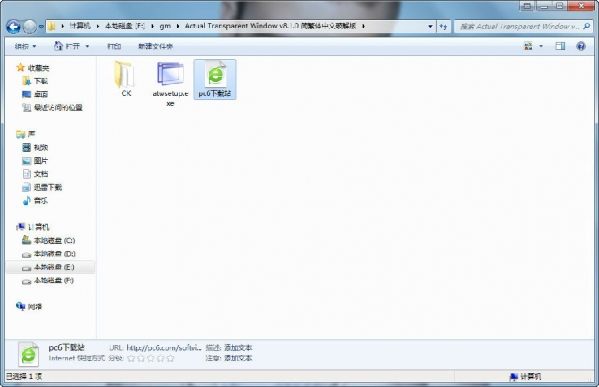This screenshot has width=599, height=387.
Task: Open help with the question mark icon
Action: (581, 46)
